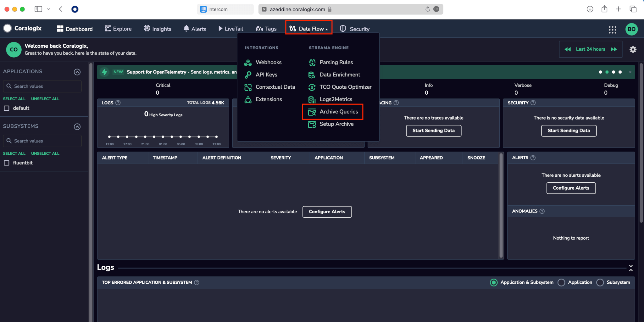Select the Subsystem radio option
Viewport: 644px width, 322px height.
600,282
